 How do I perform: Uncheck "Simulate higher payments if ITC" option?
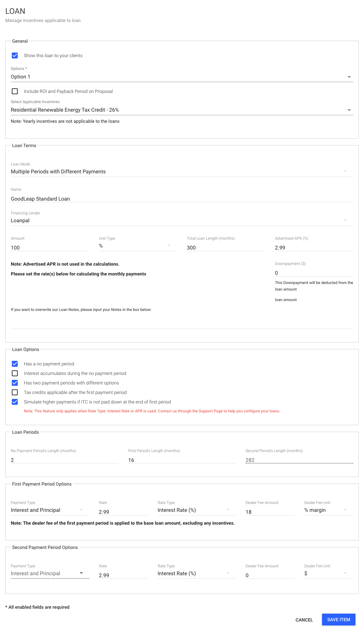tap(15, 402)
